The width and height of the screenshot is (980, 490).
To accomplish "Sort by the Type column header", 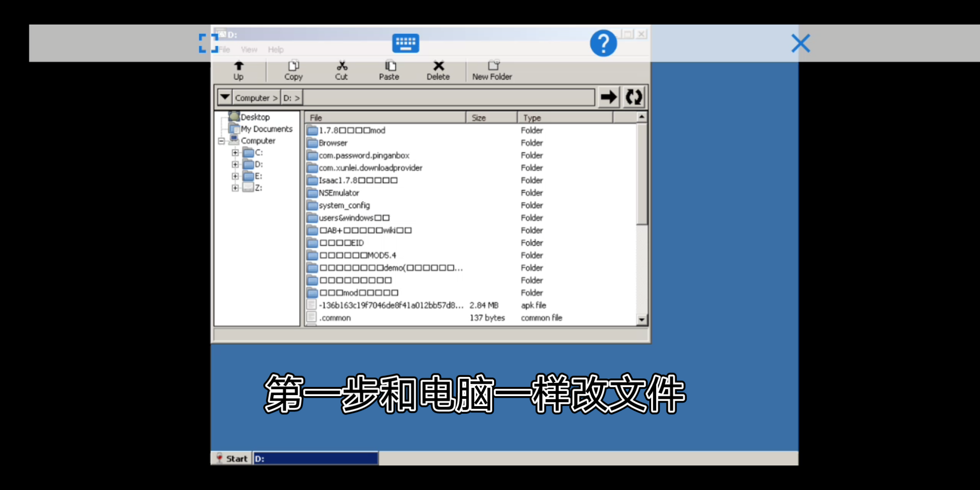I will [x=565, y=118].
